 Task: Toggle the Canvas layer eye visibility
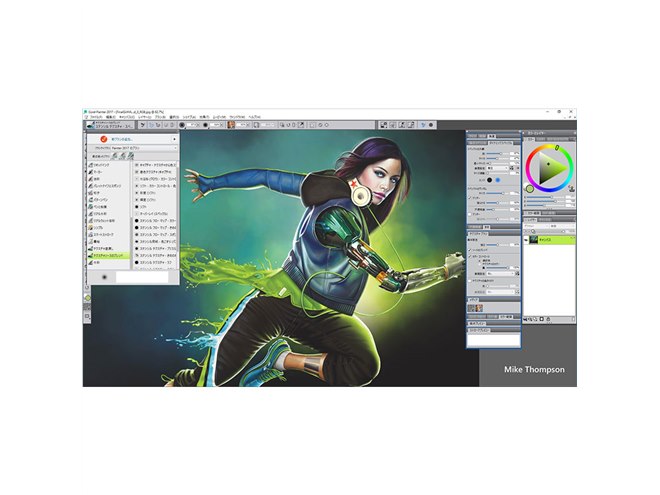(x=526, y=240)
